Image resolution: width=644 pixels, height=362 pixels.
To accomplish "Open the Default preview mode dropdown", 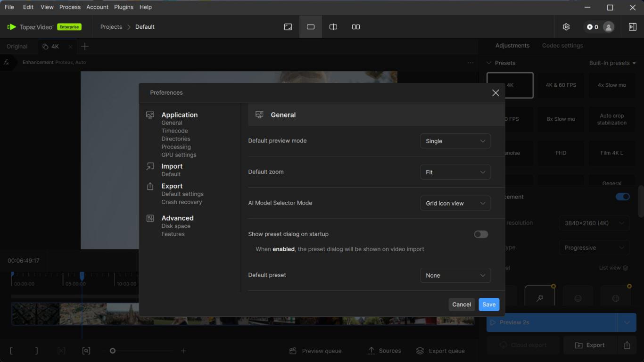I will [x=455, y=141].
